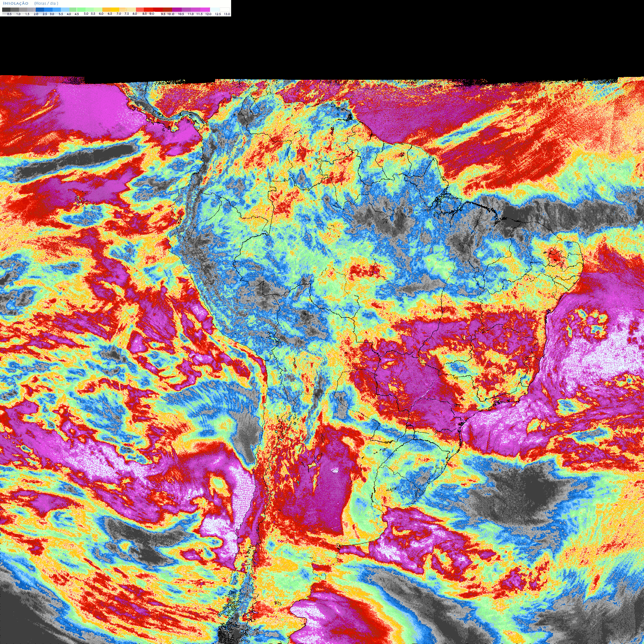
Task: Click the '9.0' legend value
Action: point(152,14)
